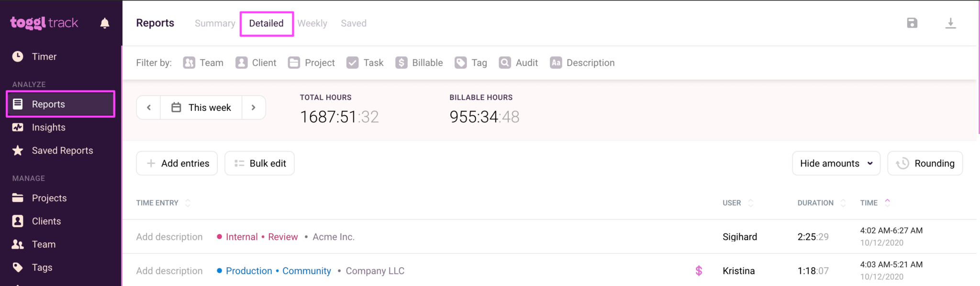Switch to the Summary tab

pyautogui.click(x=214, y=23)
